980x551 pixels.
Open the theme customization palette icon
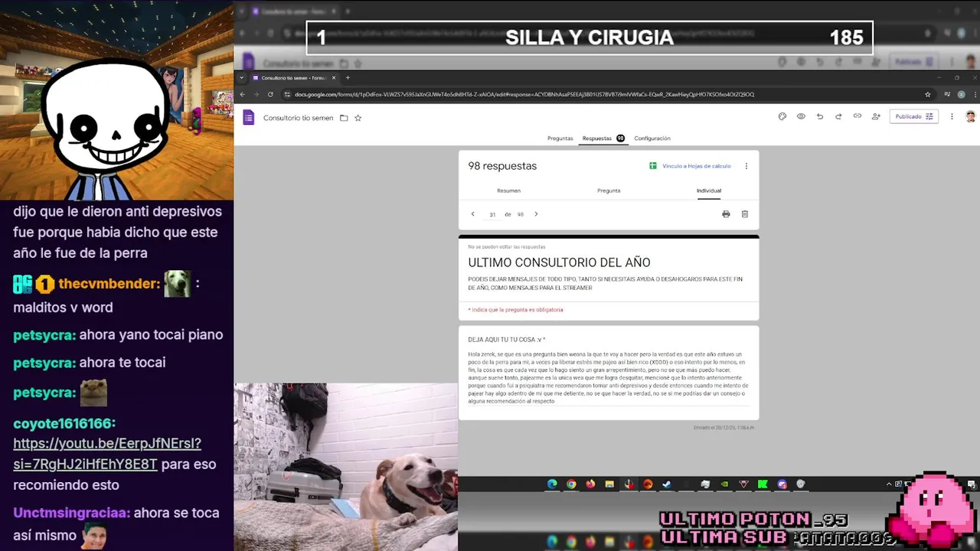(782, 116)
